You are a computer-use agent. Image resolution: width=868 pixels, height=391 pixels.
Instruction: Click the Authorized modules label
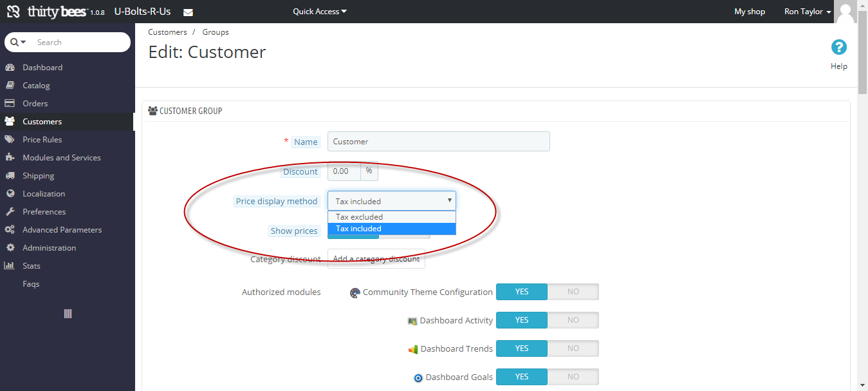click(x=281, y=292)
